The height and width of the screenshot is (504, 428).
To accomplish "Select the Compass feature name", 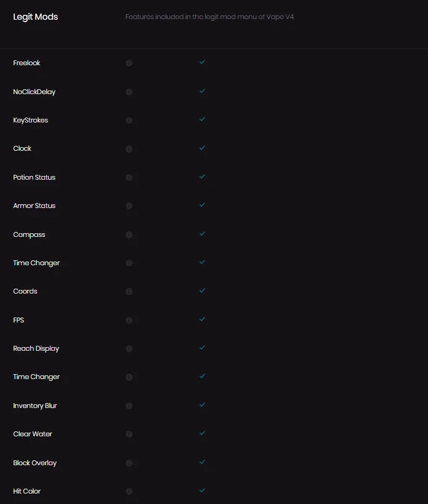I will 29,234.
